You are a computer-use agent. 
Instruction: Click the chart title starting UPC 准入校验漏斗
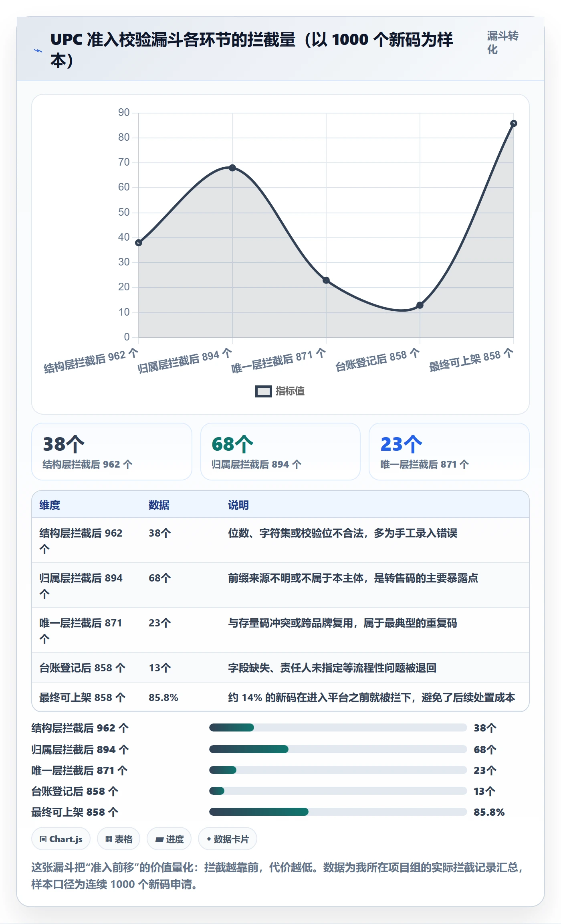(x=252, y=50)
